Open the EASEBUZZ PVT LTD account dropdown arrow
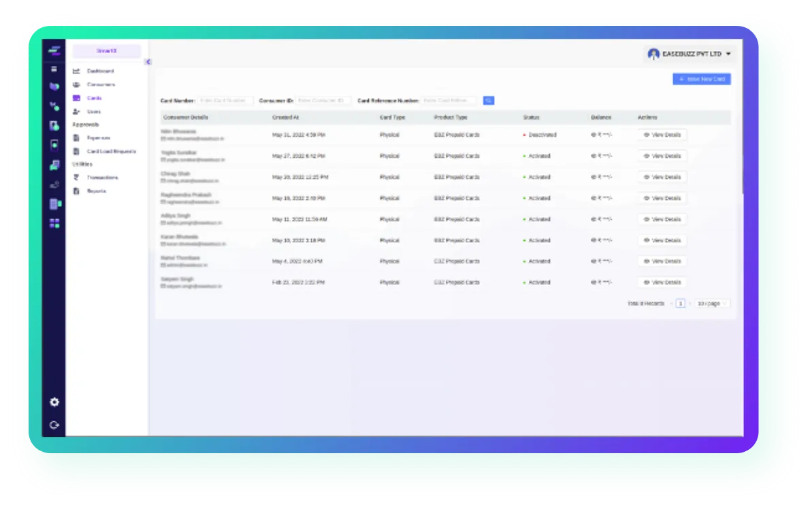812x509 pixels. [x=728, y=54]
